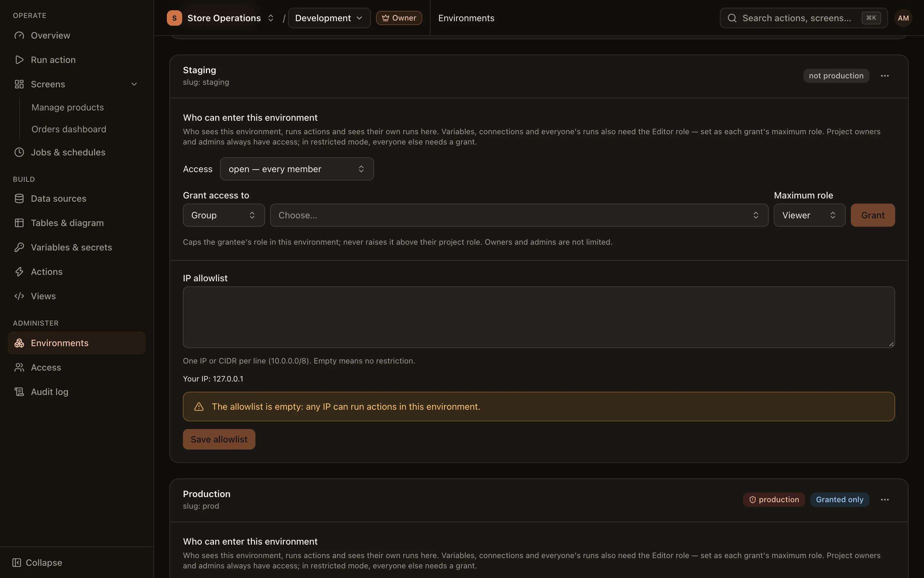Click the Store Operations S logo

[175, 18]
